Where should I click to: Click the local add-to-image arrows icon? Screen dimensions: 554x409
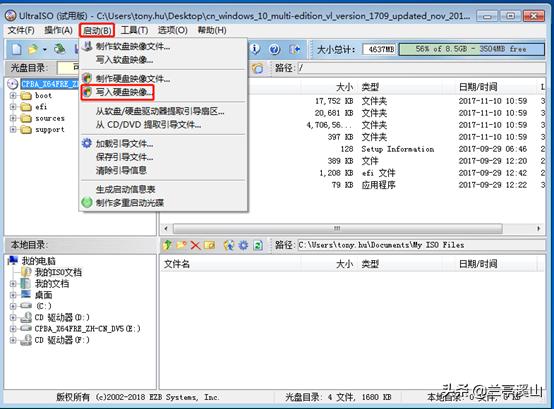229,245
